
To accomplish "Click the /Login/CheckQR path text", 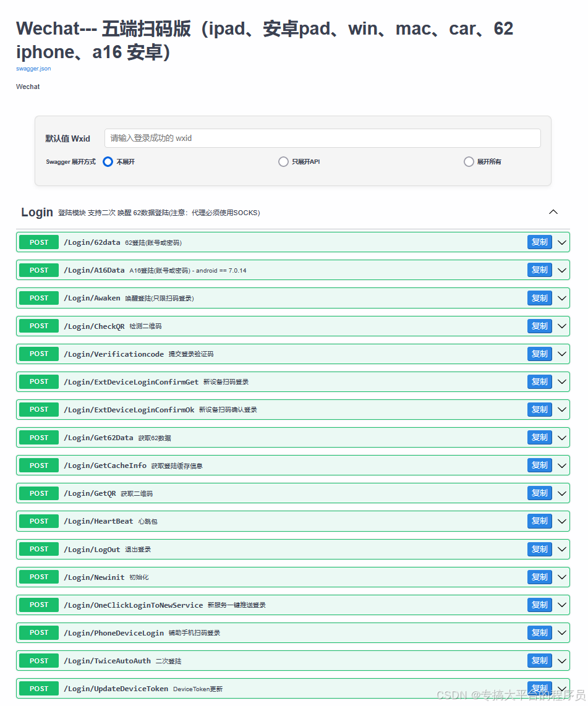I will (94, 326).
